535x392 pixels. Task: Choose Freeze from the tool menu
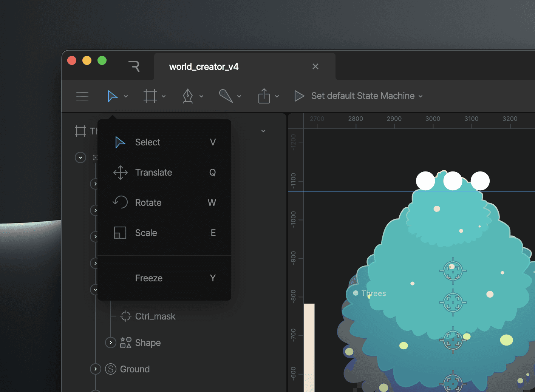point(164,278)
